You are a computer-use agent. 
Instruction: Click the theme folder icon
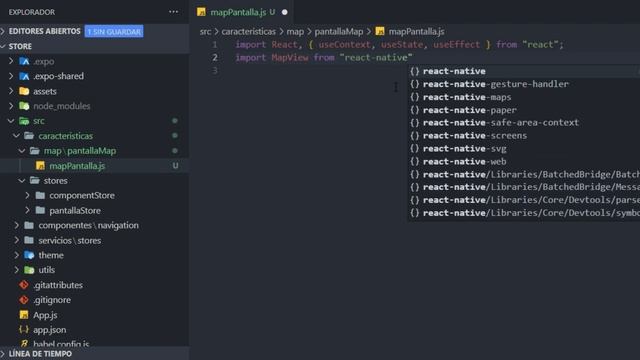(29, 255)
